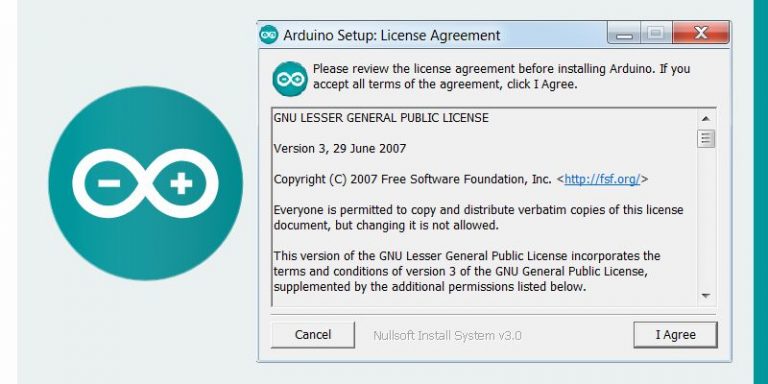
Task: Click the Arduino icon in the title bar
Action: click(268, 35)
